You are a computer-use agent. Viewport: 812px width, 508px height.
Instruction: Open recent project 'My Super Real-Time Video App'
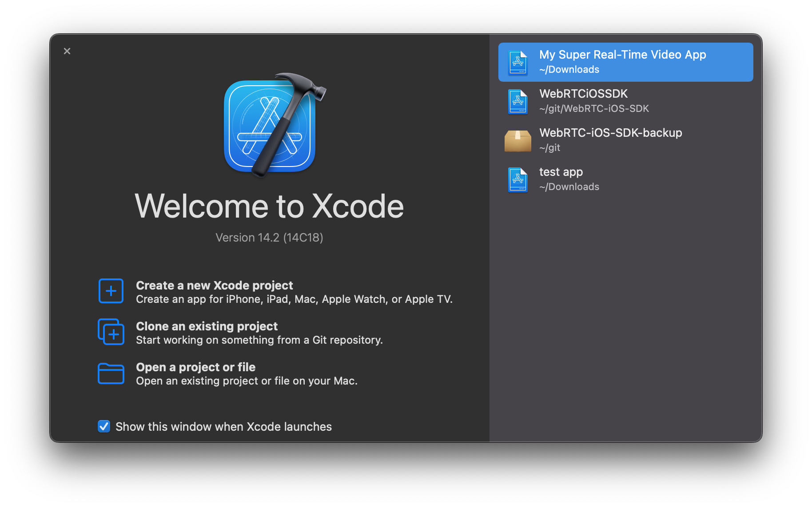[x=625, y=62]
